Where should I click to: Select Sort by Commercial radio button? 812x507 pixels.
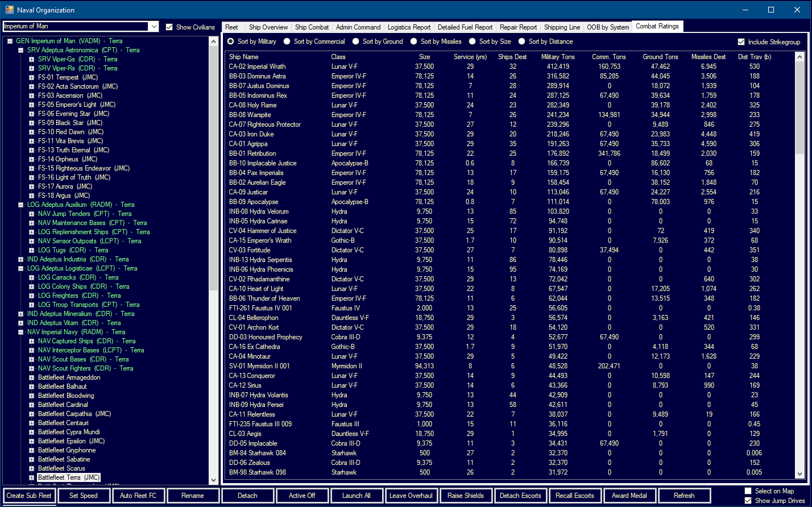pos(287,41)
